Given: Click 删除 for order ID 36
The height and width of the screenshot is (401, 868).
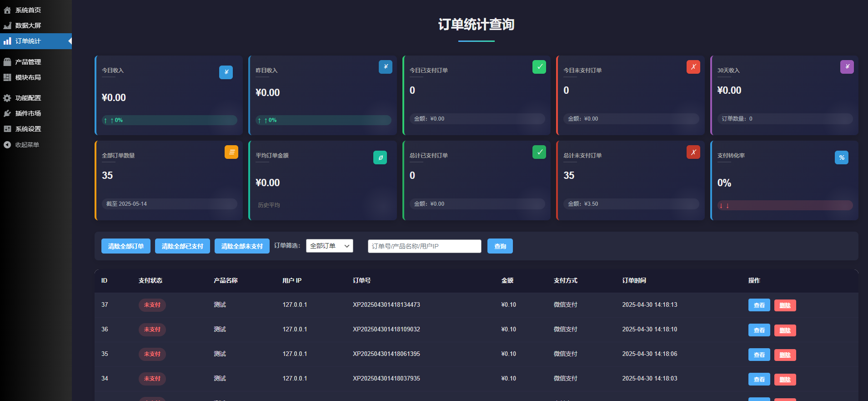Looking at the screenshot, I should 785,330.
